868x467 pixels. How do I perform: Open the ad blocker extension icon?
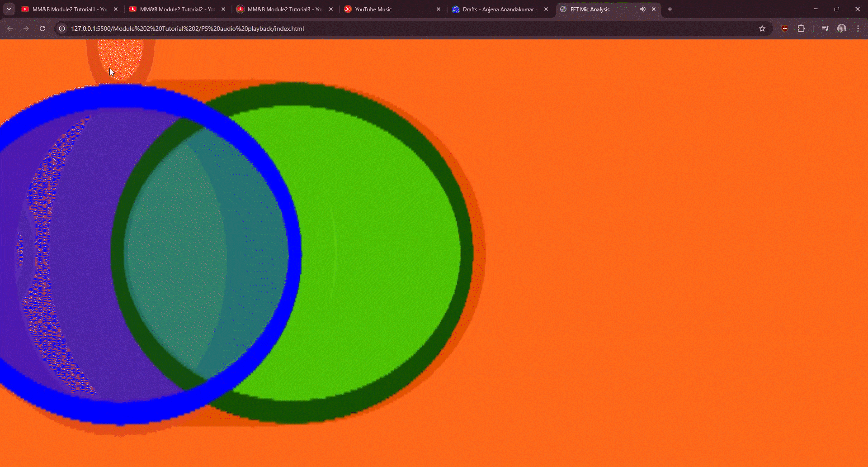coord(784,28)
